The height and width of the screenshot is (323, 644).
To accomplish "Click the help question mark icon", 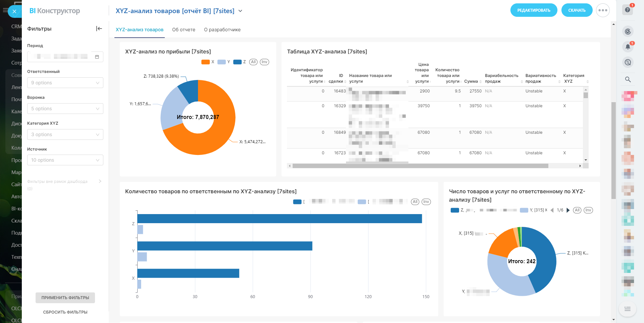I will pyautogui.click(x=628, y=10).
